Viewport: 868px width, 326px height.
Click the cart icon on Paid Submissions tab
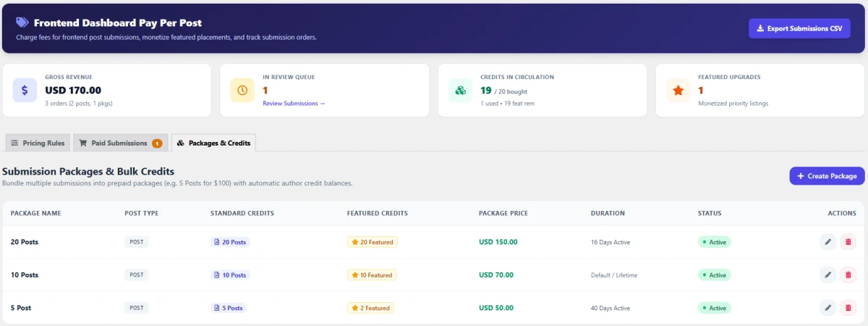[x=82, y=143]
